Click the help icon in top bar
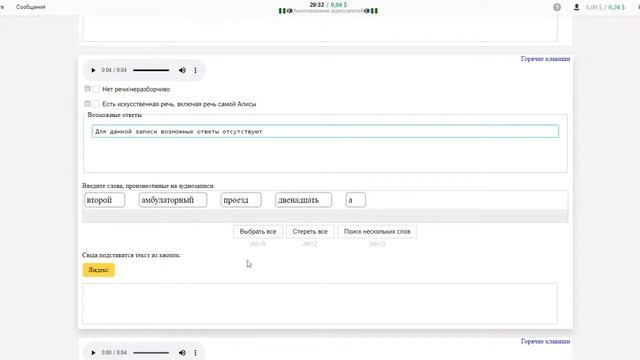The image size is (640, 360). [557, 7]
